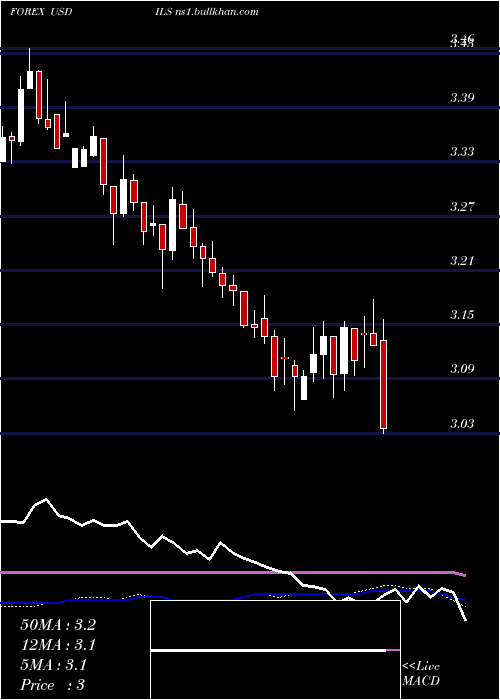
Task: Click the 3.09 price axis label
Action: (462, 369)
